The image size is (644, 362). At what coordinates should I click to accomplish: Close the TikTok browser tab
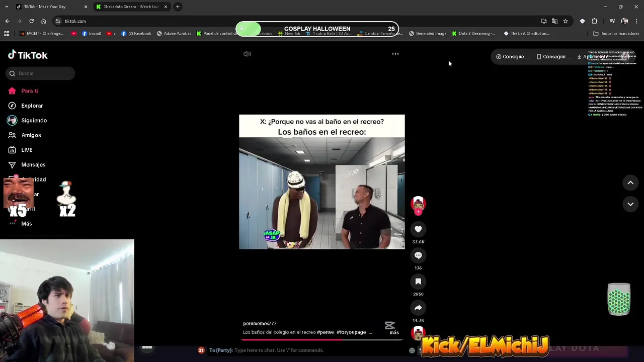pyautogui.click(x=86, y=7)
